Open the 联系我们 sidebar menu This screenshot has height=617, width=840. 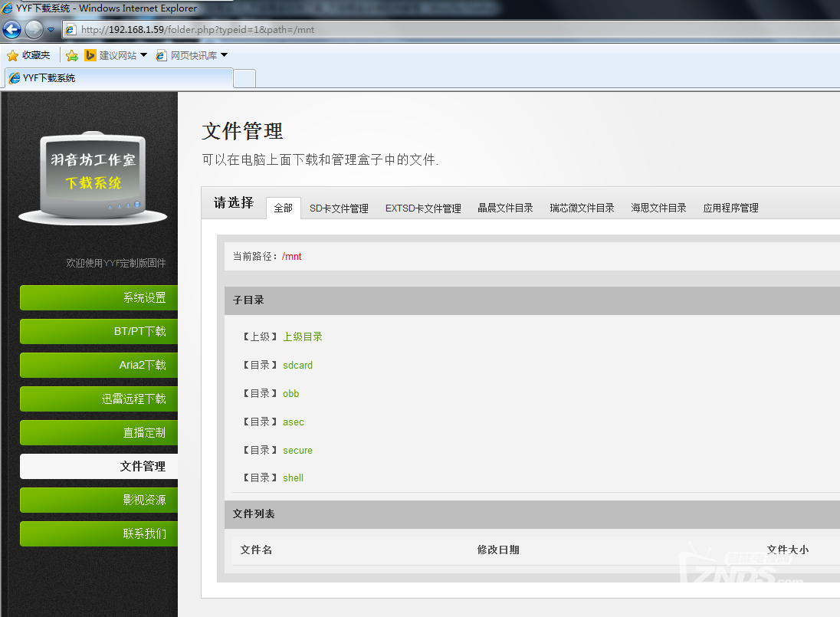pyautogui.click(x=99, y=534)
